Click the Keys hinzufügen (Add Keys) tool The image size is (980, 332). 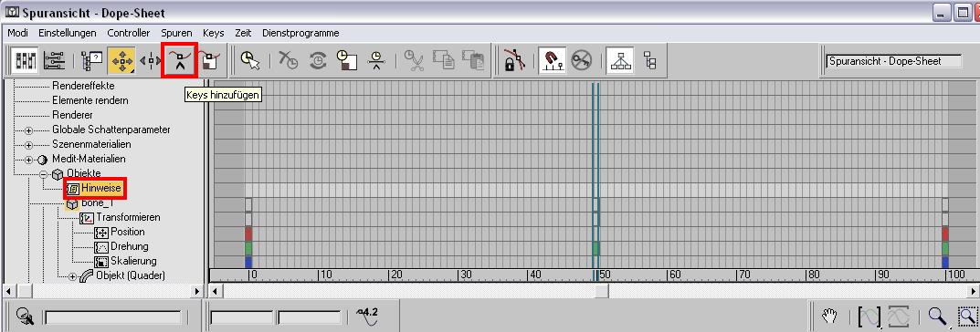(x=180, y=60)
